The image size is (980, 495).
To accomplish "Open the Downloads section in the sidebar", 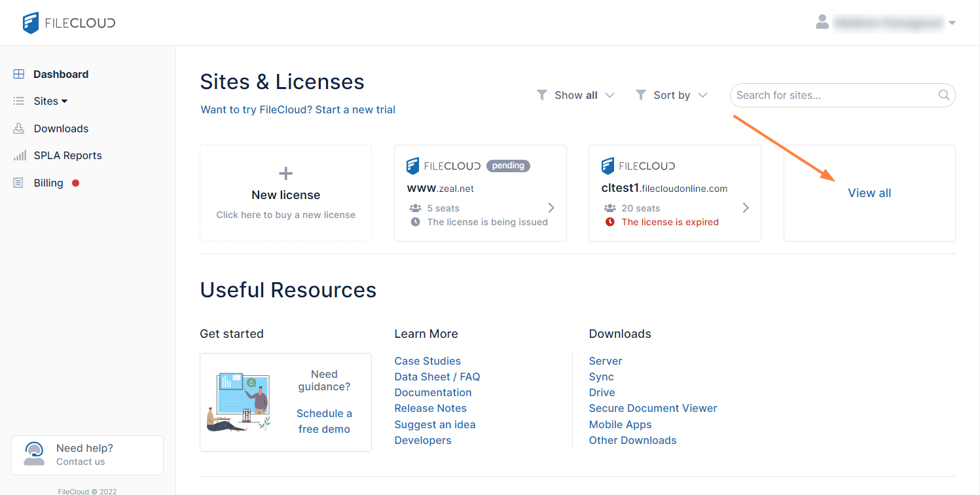I will tap(61, 128).
